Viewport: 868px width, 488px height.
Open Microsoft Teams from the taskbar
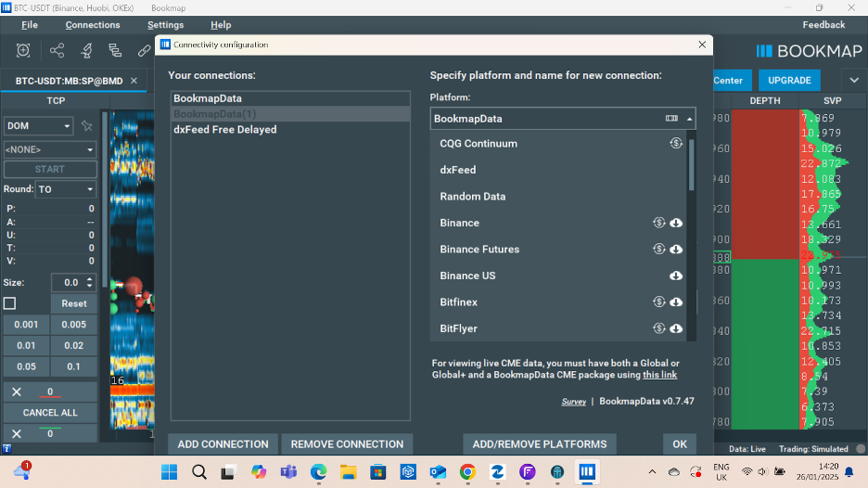point(288,472)
